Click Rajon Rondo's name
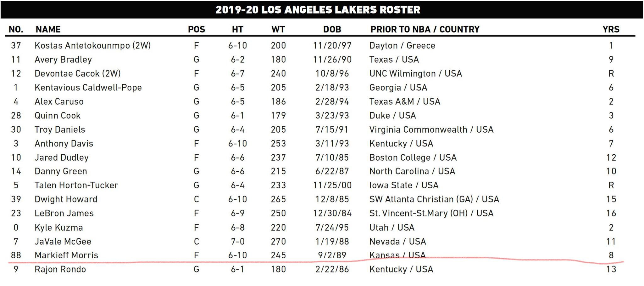644x286 pixels. (60, 269)
